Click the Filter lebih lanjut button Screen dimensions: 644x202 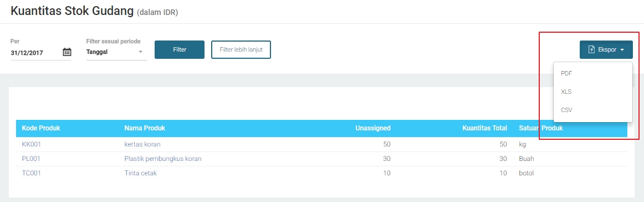pos(241,49)
